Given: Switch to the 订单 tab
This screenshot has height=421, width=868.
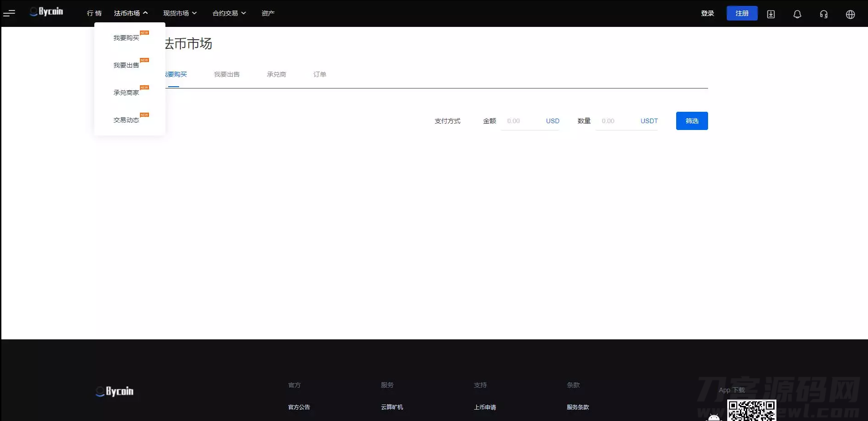Looking at the screenshot, I should click(x=320, y=74).
